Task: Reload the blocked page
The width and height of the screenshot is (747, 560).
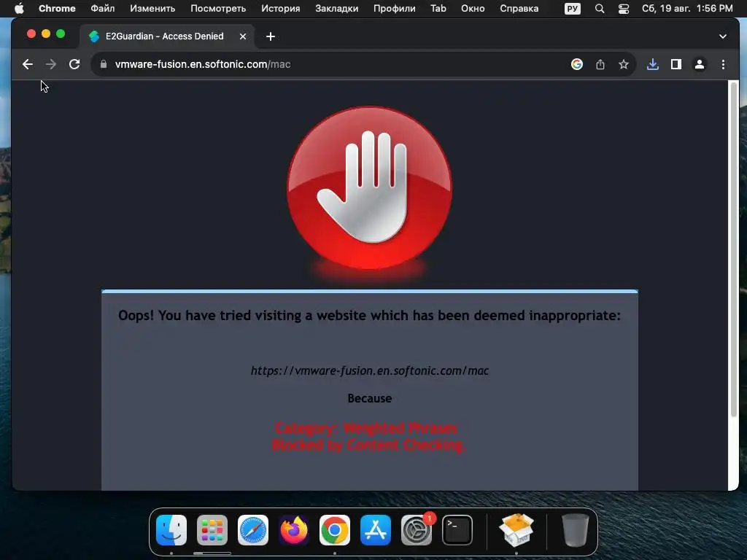Action: point(74,64)
